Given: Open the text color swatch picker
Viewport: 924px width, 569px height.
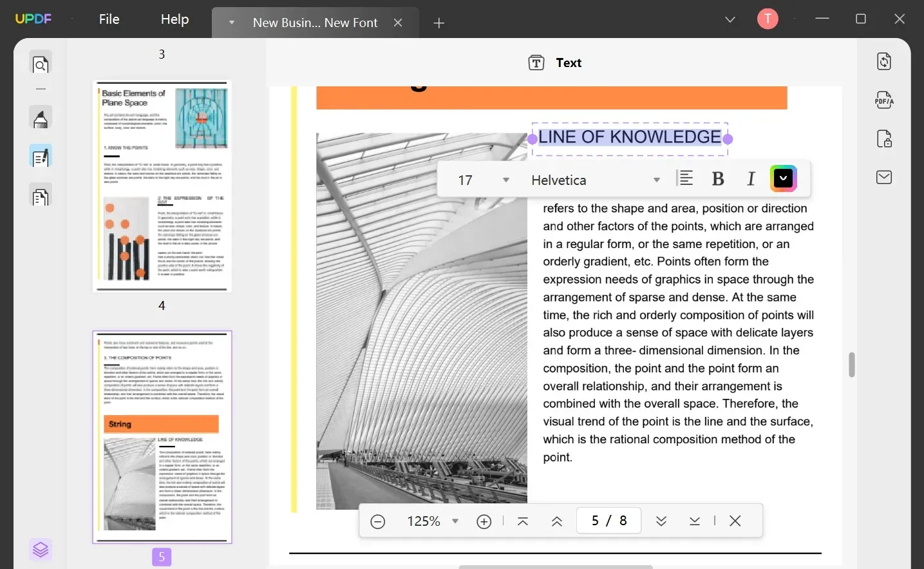Looking at the screenshot, I should [783, 178].
